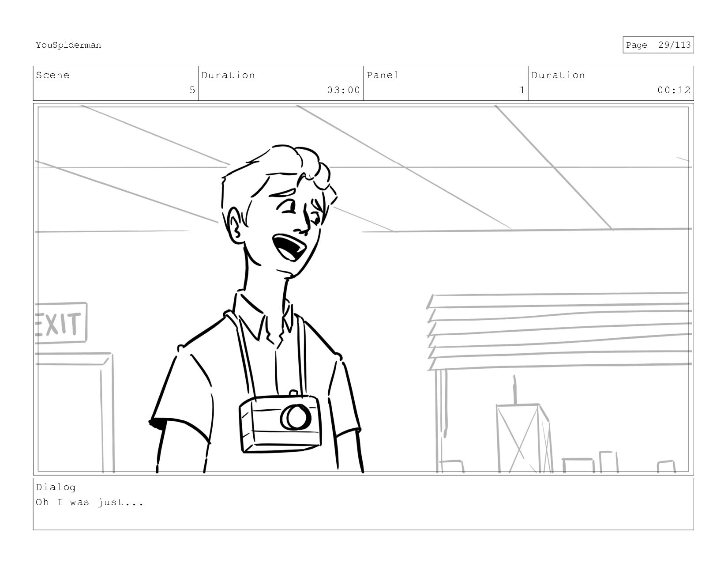Click the storyboard panel drawing of the boy
The image size is (728, 563).
[x=363, y=289]
